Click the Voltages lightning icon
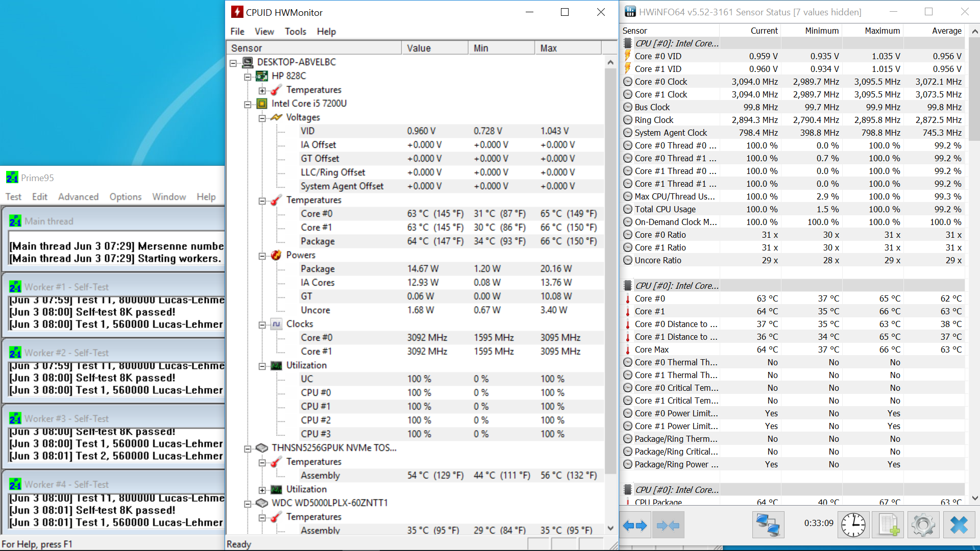Screen dimensions: 980x551 [276, 117]
